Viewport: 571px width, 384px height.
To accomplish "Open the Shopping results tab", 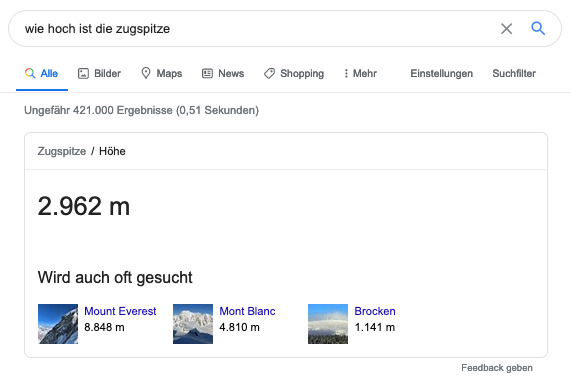I will click(x=294, y=74).
